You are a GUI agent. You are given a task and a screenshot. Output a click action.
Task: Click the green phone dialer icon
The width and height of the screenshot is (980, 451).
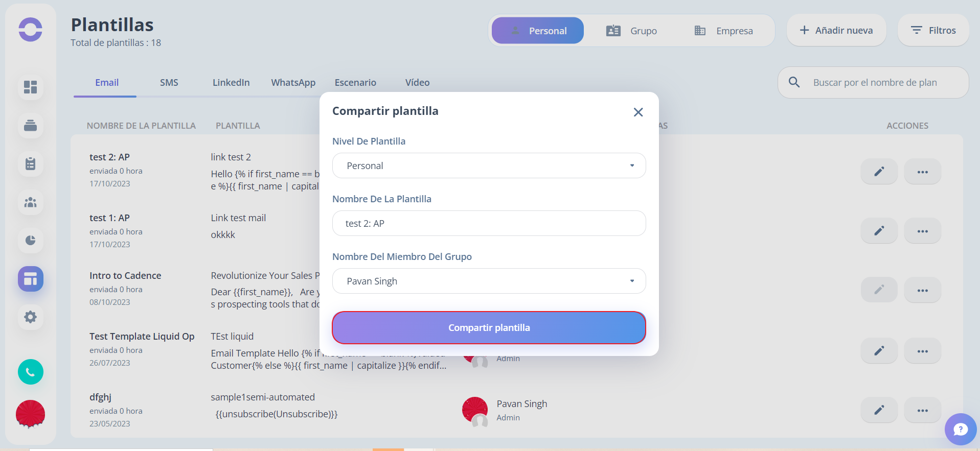coord(31,372)
